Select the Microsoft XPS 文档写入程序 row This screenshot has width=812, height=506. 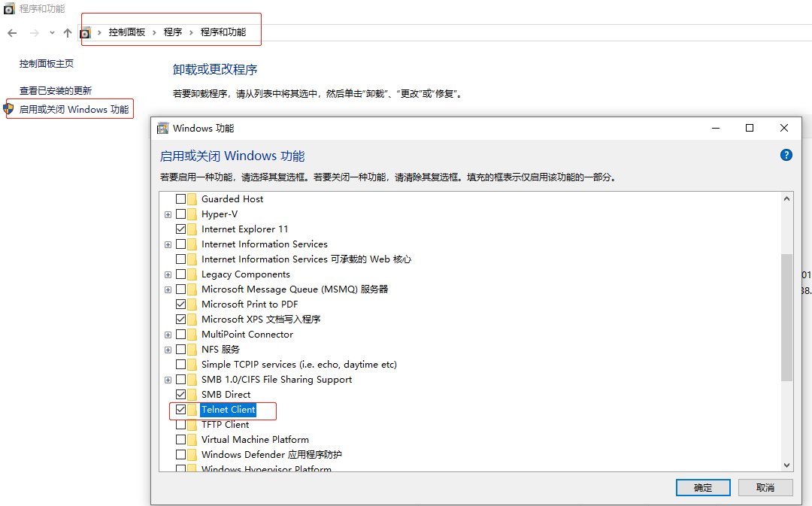[x=261, y=319]
